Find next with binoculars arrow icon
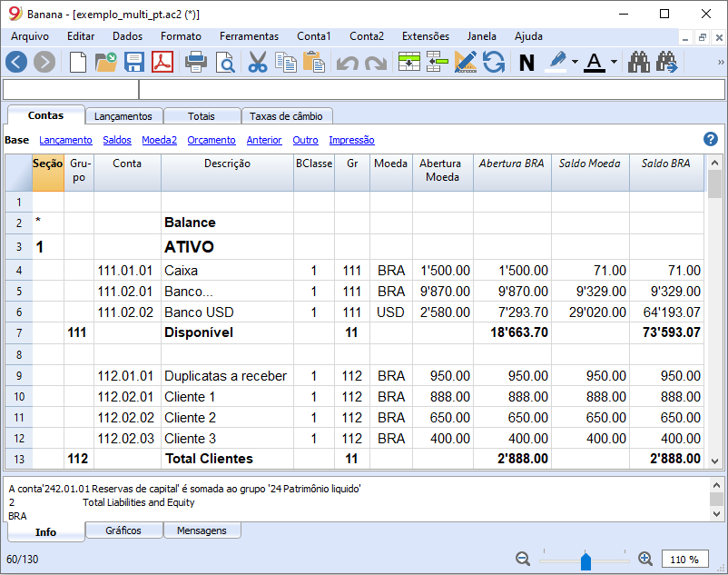Screen dimensions: 728x575 click(667, 62)
